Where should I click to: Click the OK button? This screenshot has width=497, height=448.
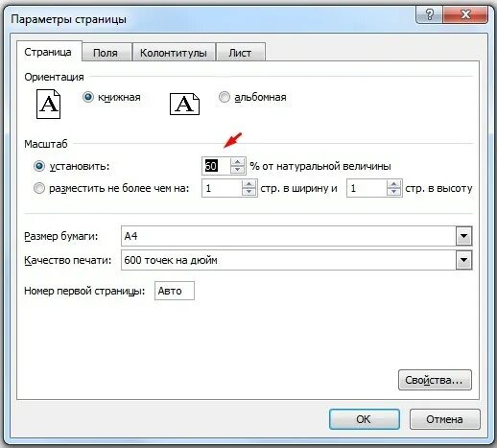[364, 419]
